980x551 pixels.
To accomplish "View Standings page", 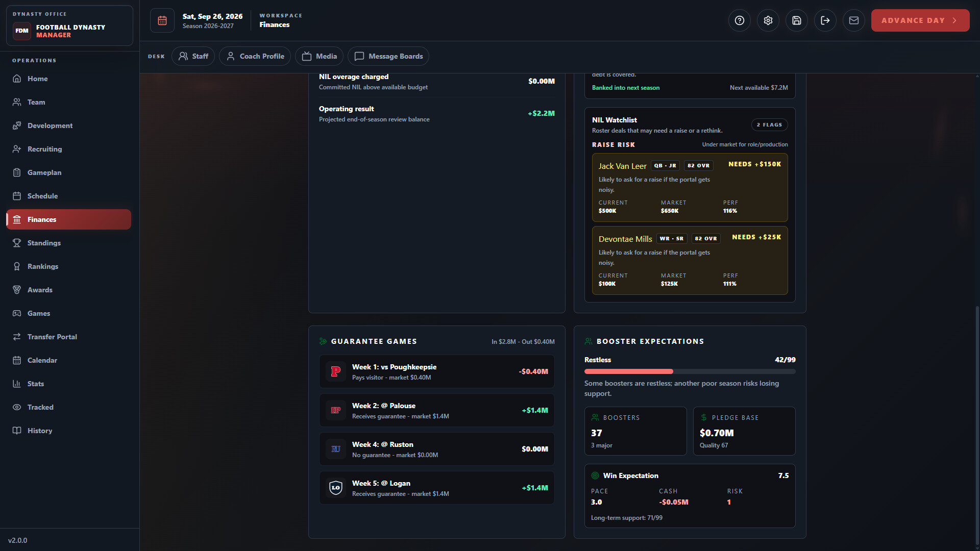I will (68, 243).
